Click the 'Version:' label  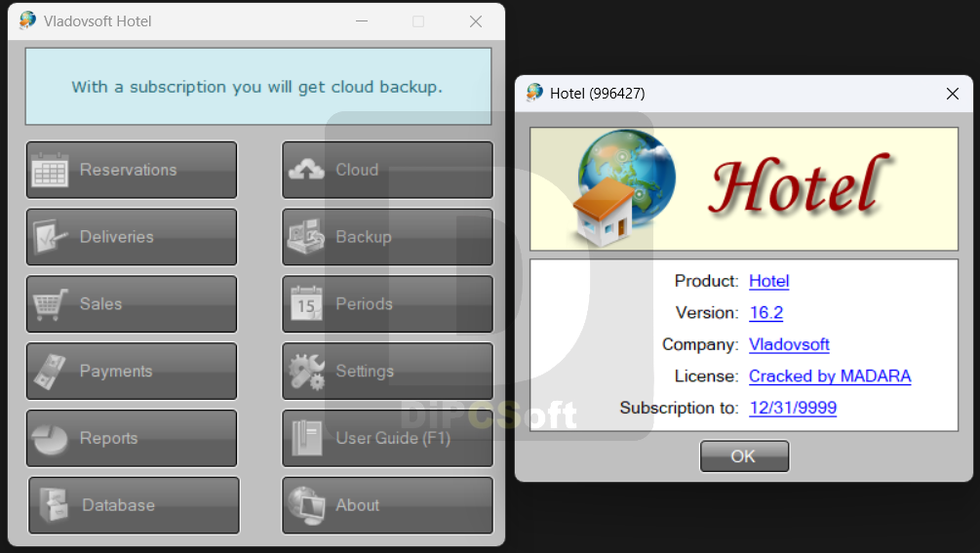(x=707, y=312)
